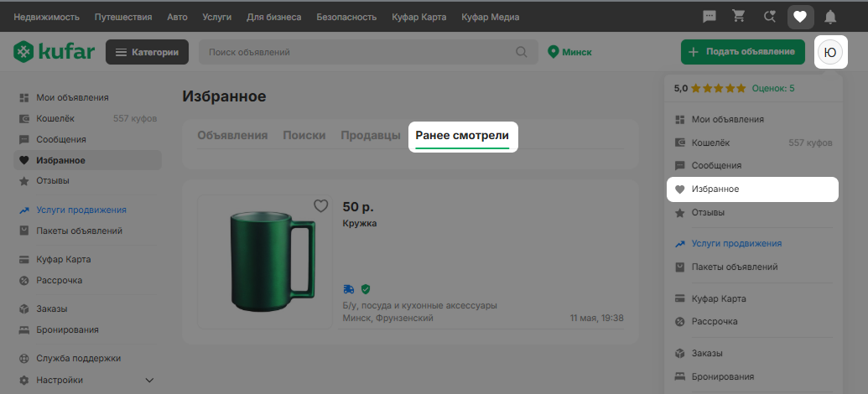868x394 pixels.
Task: Open the notifications bell icon
Action: [830, 17]
